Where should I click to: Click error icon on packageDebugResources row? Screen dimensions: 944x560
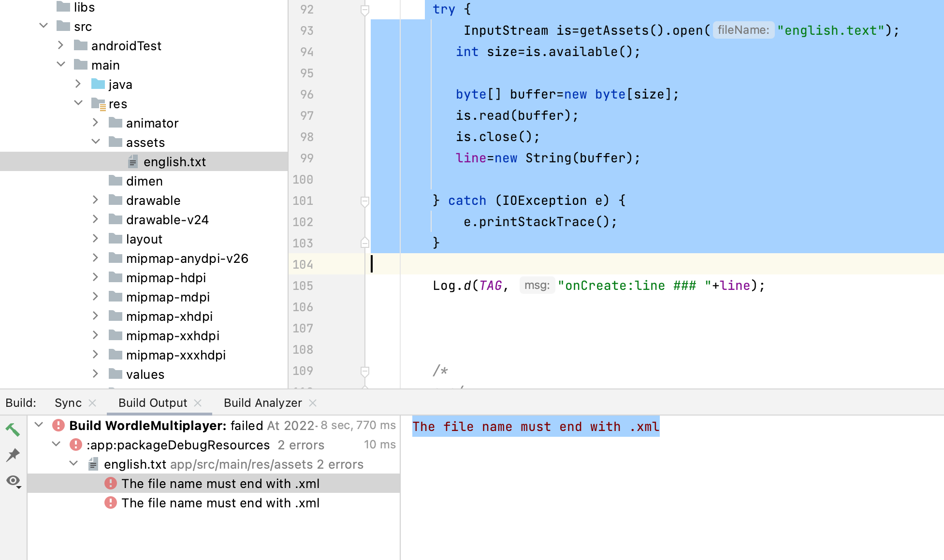[x=76, y=445]
